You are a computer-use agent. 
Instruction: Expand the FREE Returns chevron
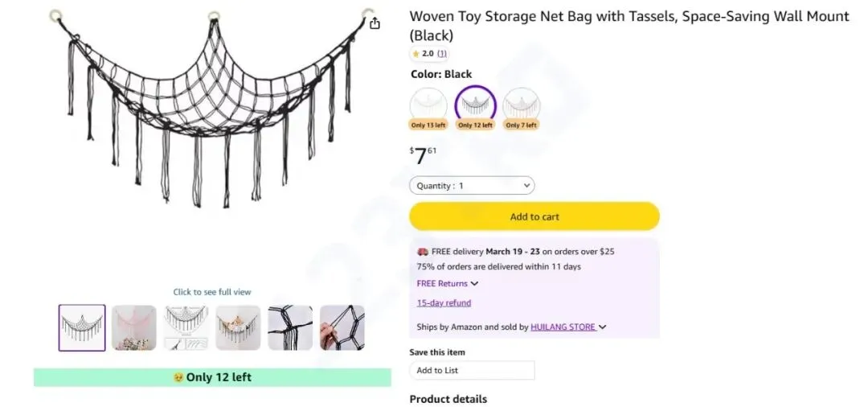pos(474,284)
